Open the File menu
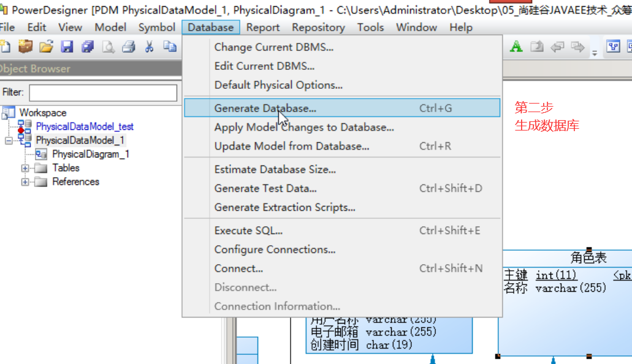The height and width of the screenshot is (364, 632). point(7,28)
